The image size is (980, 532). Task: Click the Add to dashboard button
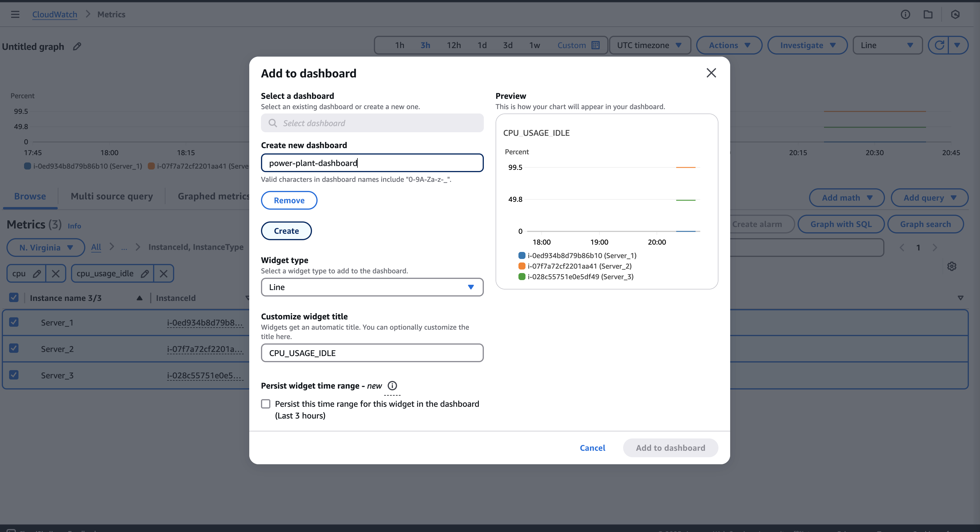(670, 448)
